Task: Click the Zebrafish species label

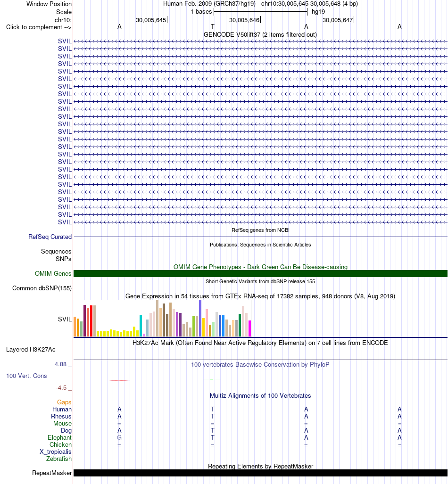Action: pyautogui.click(x=58, y=459)
